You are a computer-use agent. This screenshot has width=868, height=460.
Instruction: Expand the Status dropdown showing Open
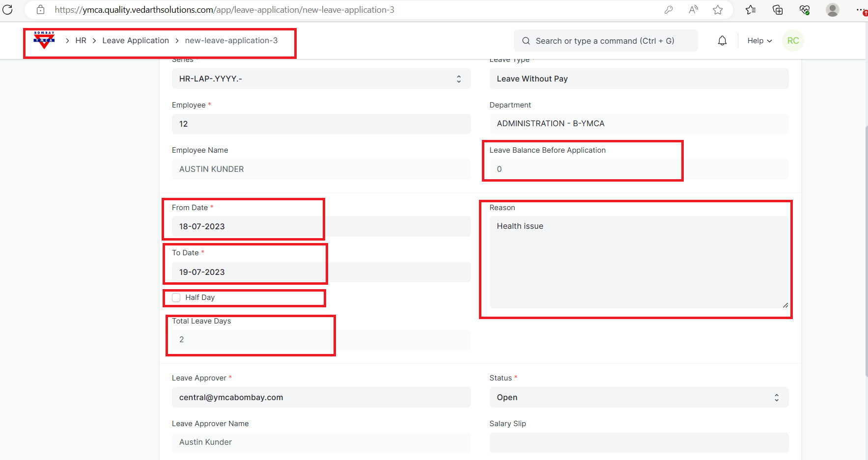(x=639, y=397)
